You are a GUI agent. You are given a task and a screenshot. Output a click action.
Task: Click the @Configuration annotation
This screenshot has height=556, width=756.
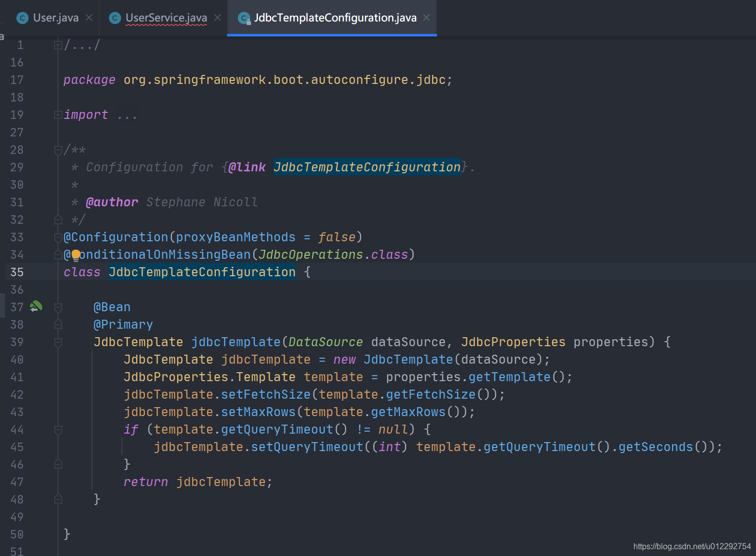116,237
